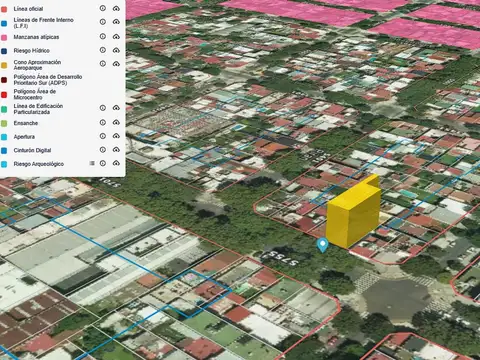Select 'Líneas de Frente Interno (L.F.I)' label
Screen dimensions: 480x360
(x=43, y=23)
